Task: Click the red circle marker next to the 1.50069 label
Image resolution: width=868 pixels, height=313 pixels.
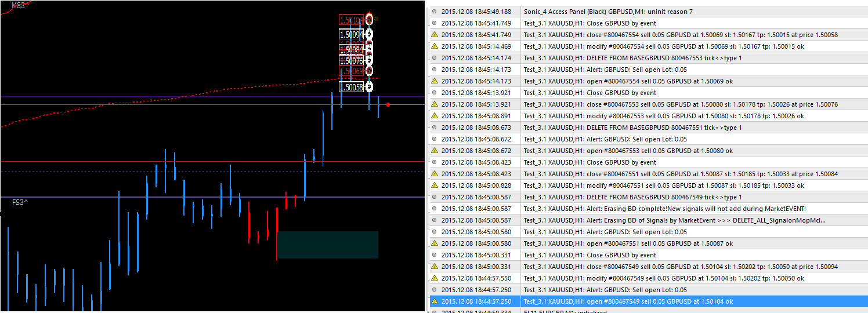Action: (369, 71)
